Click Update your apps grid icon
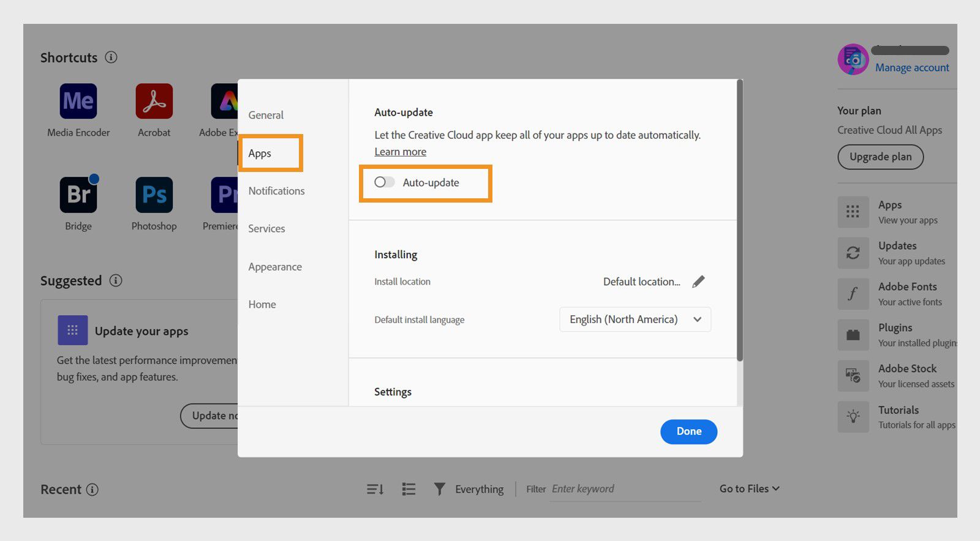The width and height of the screenshot is (980, 541). 72,330
